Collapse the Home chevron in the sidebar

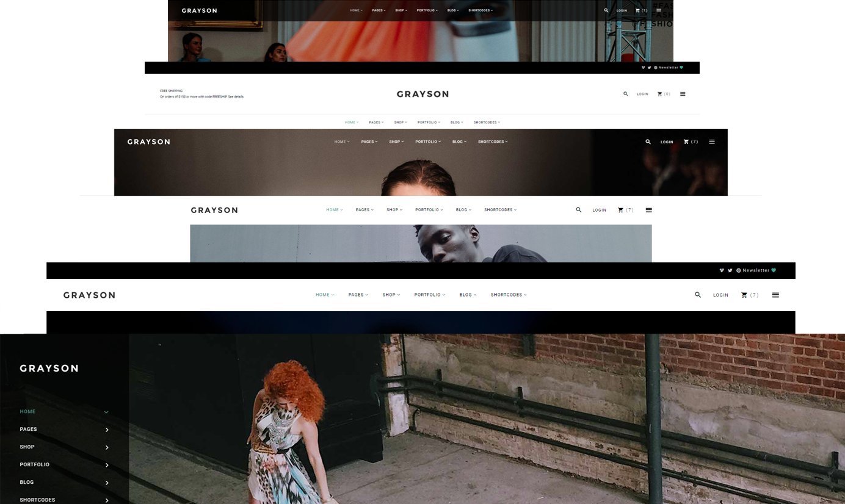point(106,412)
